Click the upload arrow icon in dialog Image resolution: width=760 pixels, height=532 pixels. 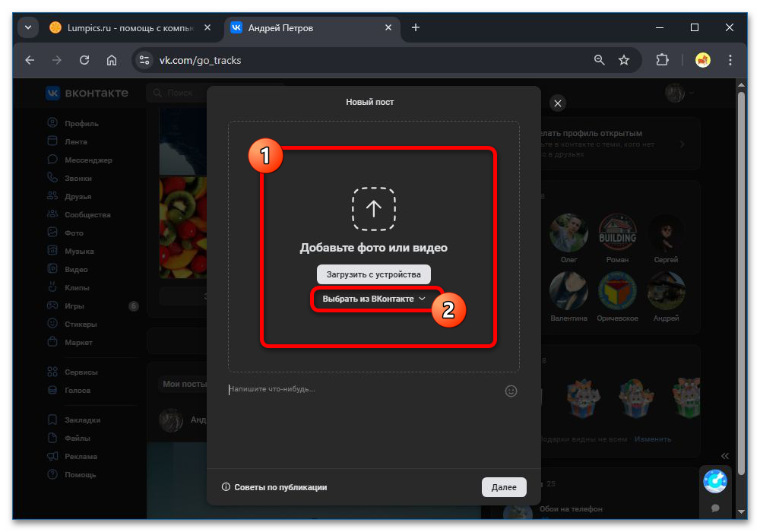coord(373,209)
